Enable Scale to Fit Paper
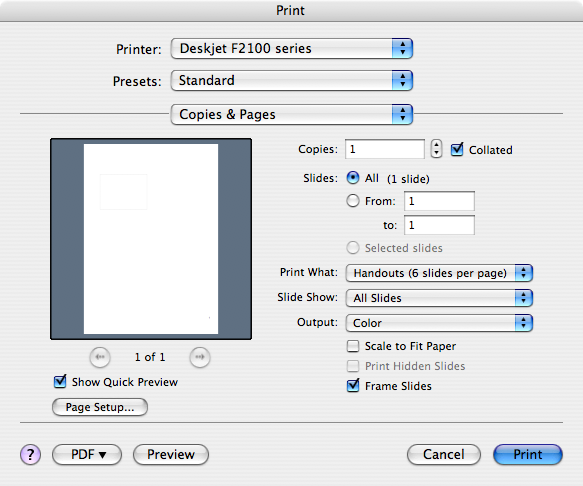 [x=353, y=346]
